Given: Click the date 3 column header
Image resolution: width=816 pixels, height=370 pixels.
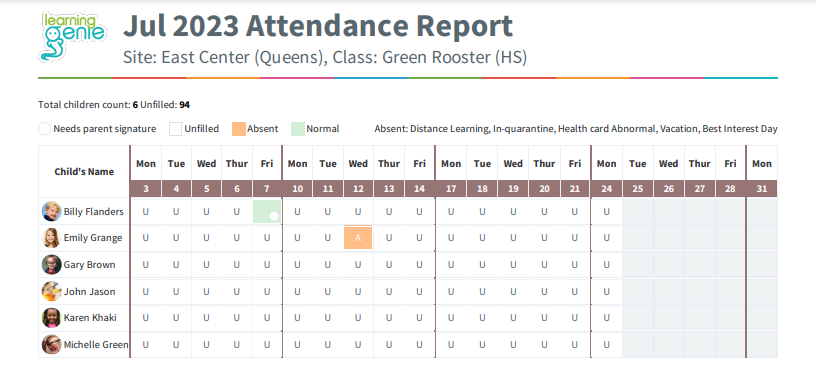Looking at the screenshot, I should click(146, 189).
